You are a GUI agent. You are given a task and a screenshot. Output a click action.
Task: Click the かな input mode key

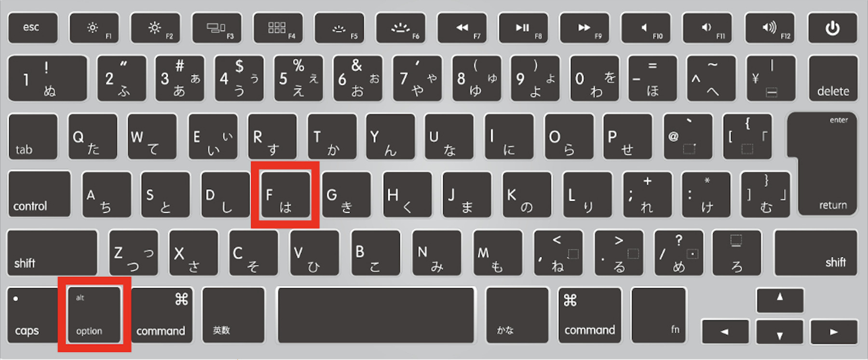[517, 315]
